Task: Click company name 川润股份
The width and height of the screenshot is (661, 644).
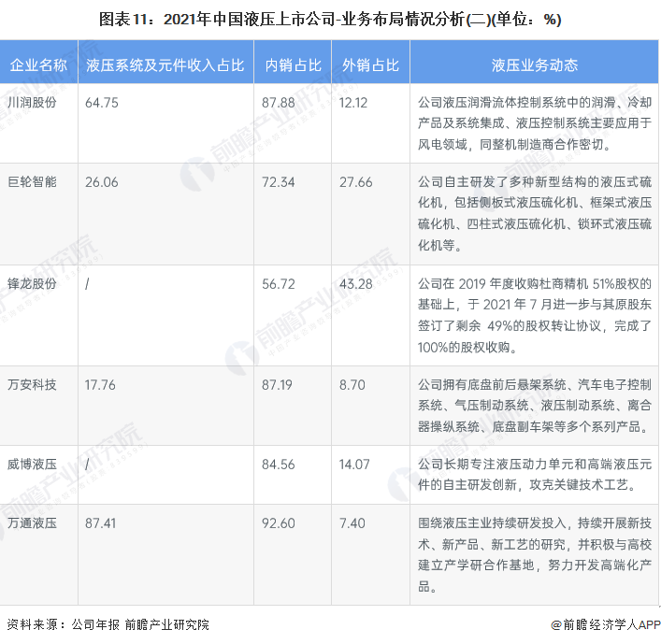Action: coord(32,103)
